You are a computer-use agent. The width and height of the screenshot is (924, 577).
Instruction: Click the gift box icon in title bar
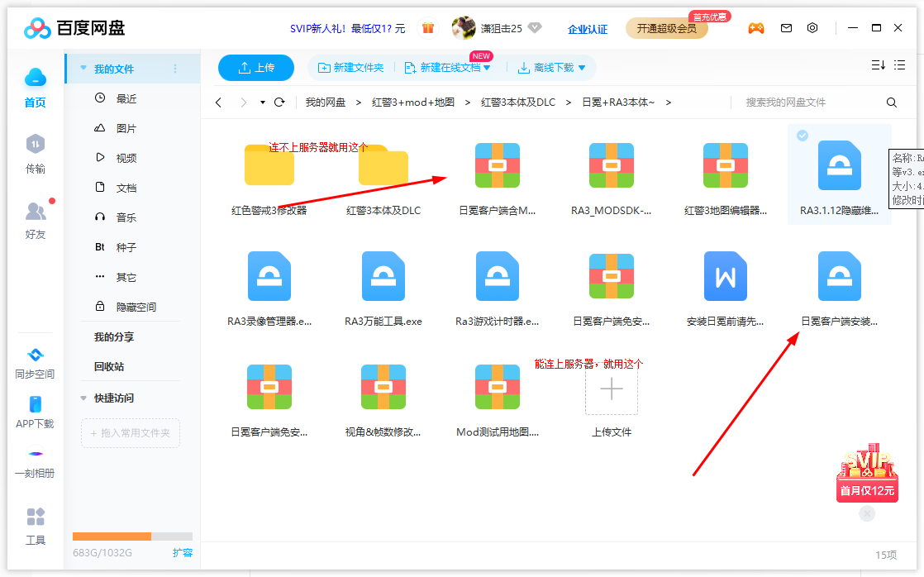point(428,28)
